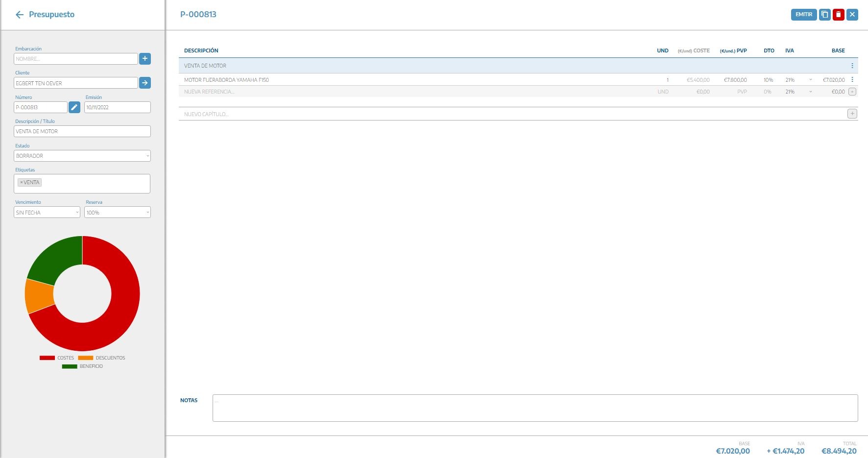This screenshot has height=458, width=868.
Task: Expand the Vencimiento dropdown
Action: [47, 213]
